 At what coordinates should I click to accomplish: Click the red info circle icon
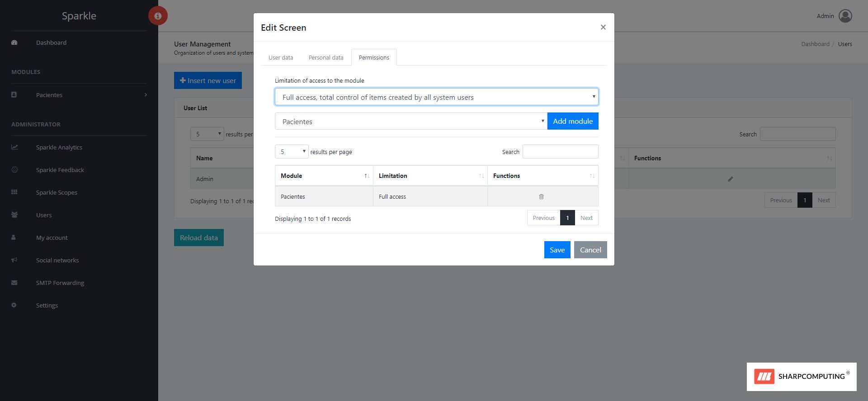158,16
